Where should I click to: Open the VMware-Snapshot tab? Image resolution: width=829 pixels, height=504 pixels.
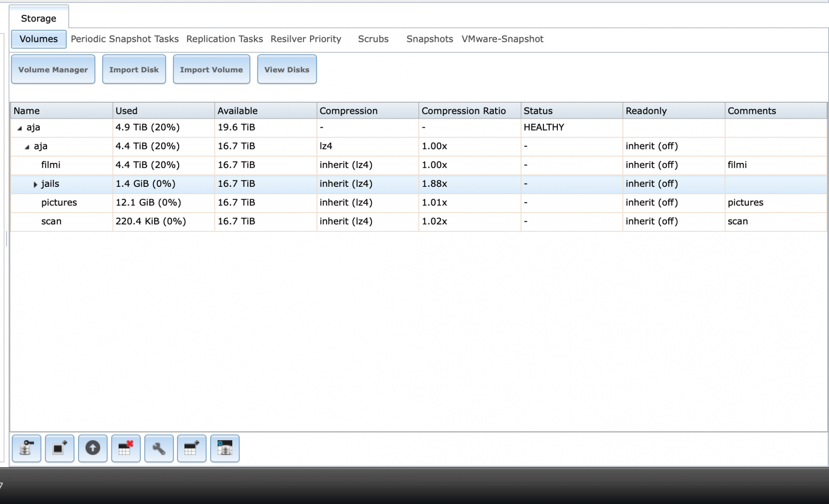click(x=502, y=39)
